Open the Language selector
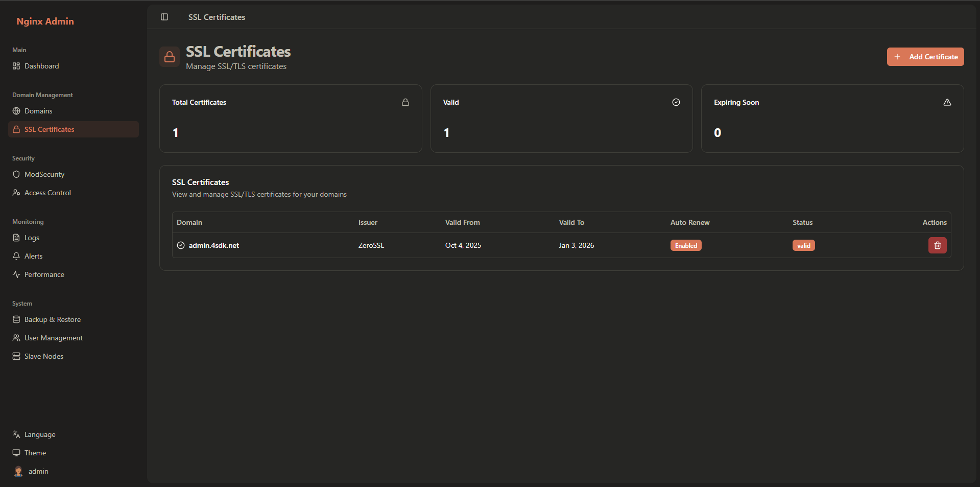 tap(40, 434)
